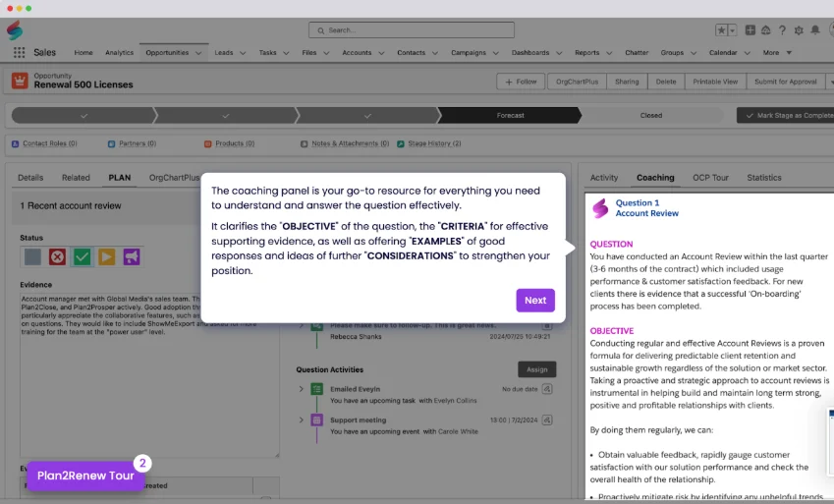The height and width of the screenshot is (504, 834).
Task: Expand the Emailed Eveyln activity row
Action: tap(302, 390)
